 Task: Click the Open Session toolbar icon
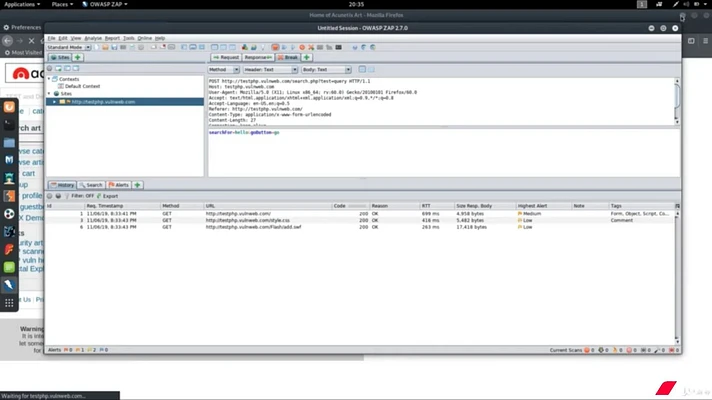point(105,47)
